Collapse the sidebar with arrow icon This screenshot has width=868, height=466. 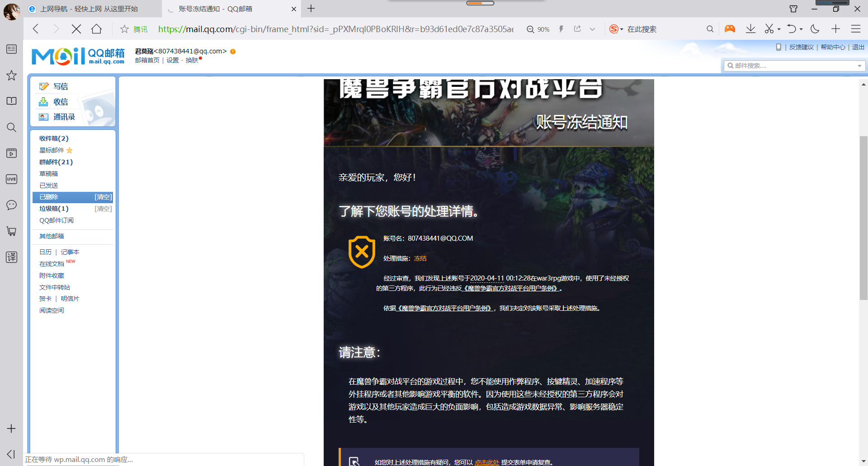pos(11,454)
